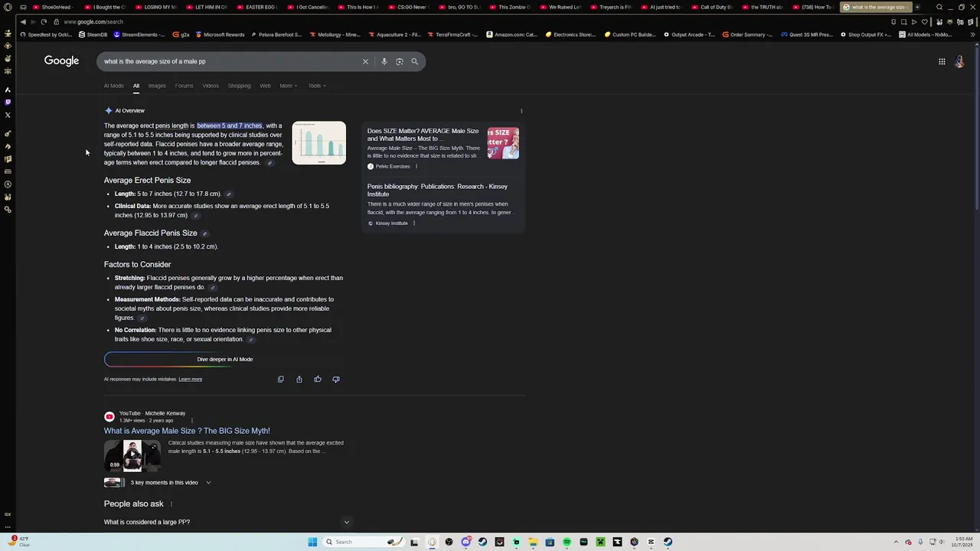Viewport: 980px width, 551px height.
Task: Open the Google apps grid
Action: pos(942,61)
